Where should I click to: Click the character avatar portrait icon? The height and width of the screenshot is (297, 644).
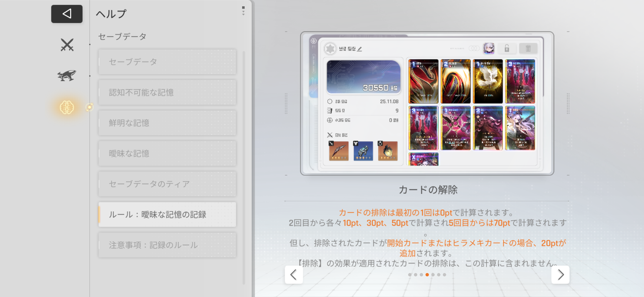(x=489, y=48)
